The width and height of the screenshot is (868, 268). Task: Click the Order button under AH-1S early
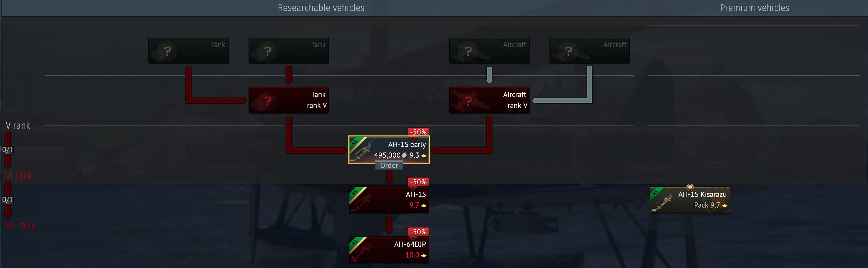point(389,165)
